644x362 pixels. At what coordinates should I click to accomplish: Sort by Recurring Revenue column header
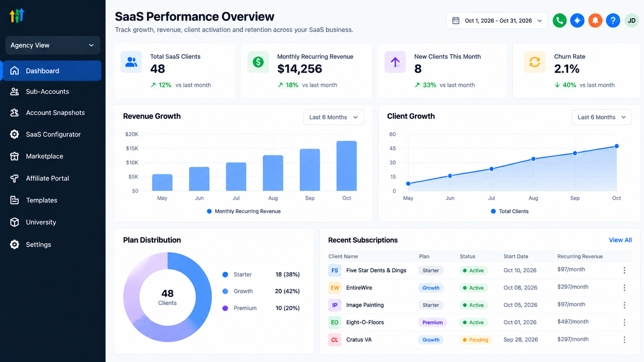pos(580,257)
